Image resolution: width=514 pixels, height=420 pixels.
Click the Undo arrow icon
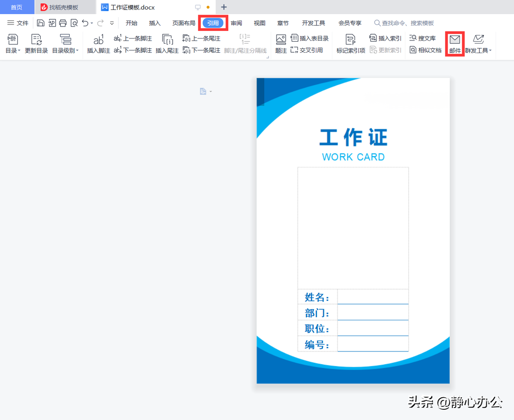pyautogui.click(x=85, y=23)
